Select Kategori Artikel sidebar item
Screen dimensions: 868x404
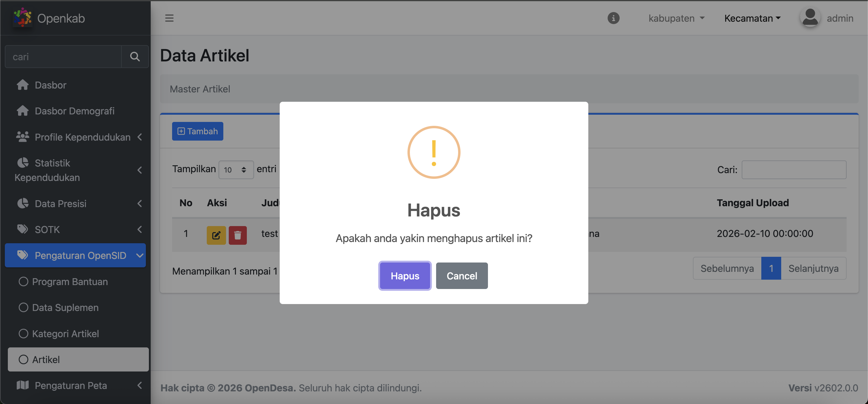65,333
